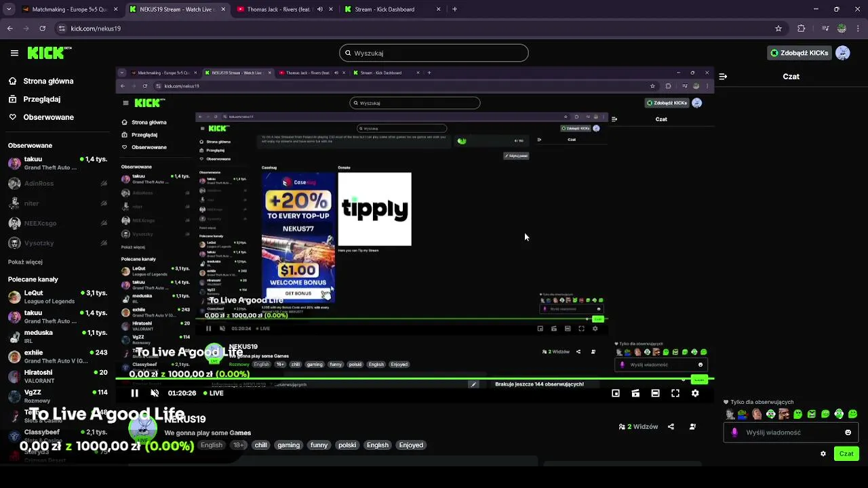Viewport: 868px width, 488px height.
Task: Switch to Thomas Jack Rivers tab
Action: (278, 9)
